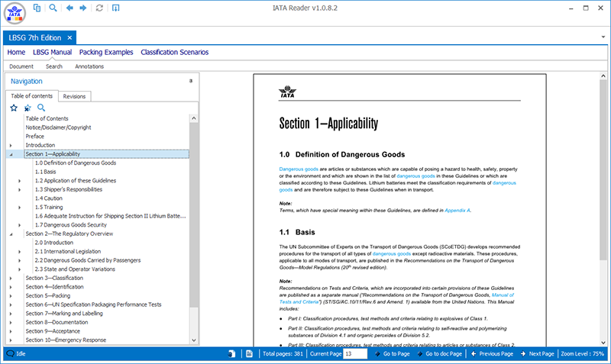Select Section 7—Marking and Labelling
The image size is (611, 364).
tap(64, 314)
